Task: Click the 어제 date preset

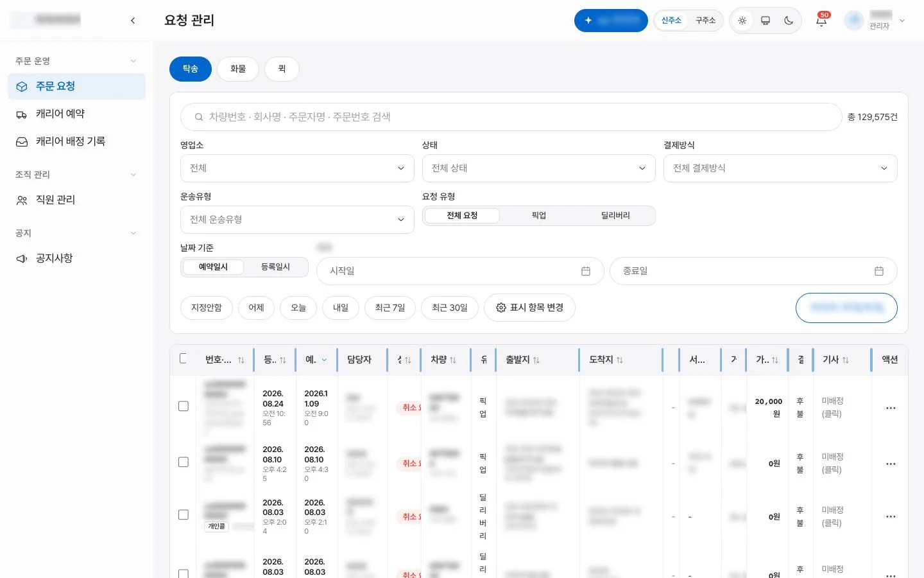Action: (257, 308)
